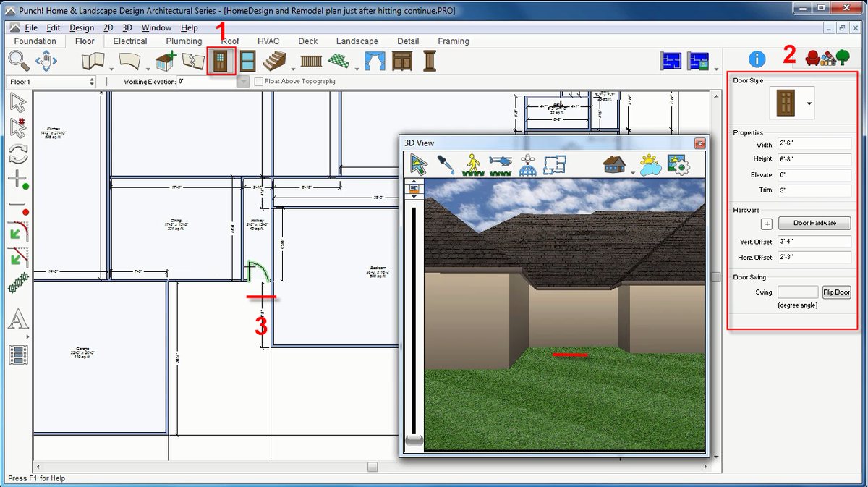Click the horizontal scrollbar thumb of floor plan
868x487 pixels.
(x=373, y=467)
